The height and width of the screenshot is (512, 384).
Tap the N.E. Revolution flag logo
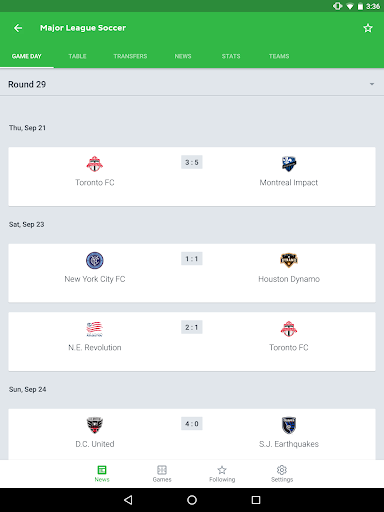(95, 329)
